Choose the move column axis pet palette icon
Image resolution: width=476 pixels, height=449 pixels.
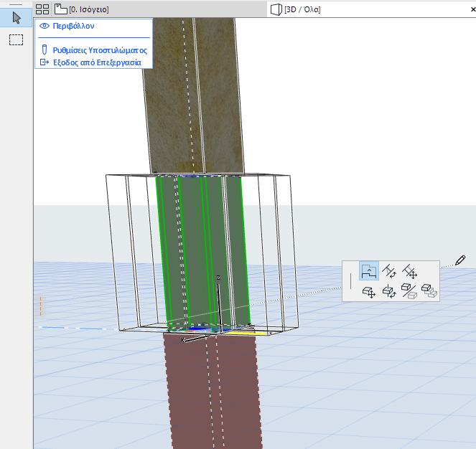(410, 271)
